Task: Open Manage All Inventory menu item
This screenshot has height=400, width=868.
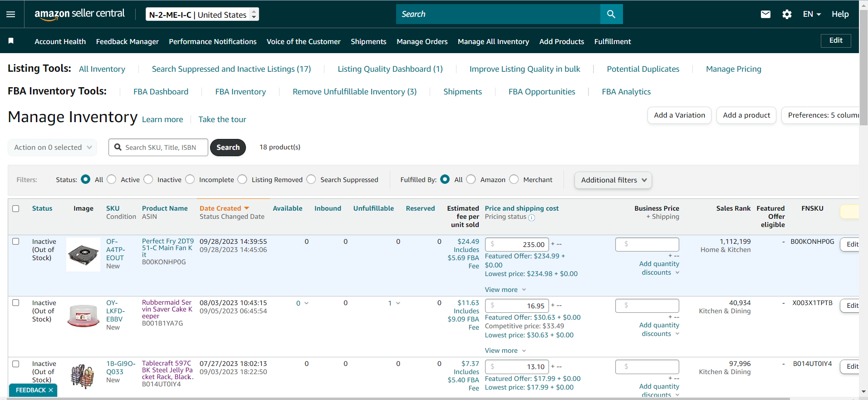Action: 493,41
